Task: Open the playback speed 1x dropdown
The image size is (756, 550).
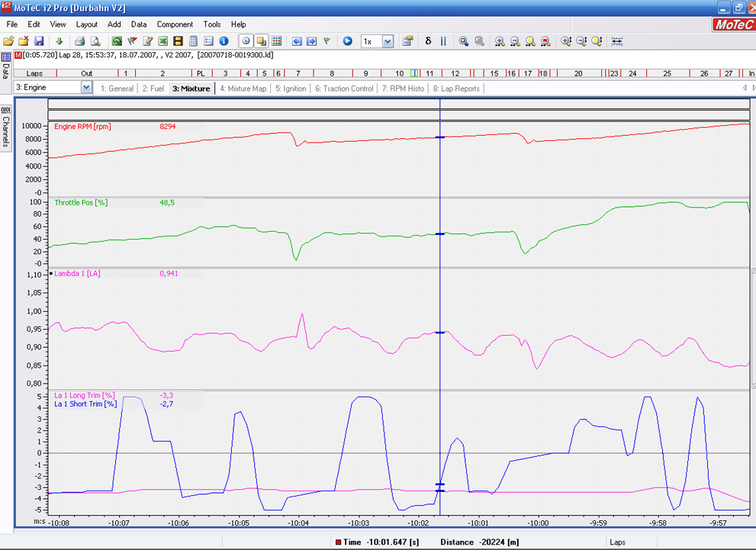Action: click(x=388, y=41)
